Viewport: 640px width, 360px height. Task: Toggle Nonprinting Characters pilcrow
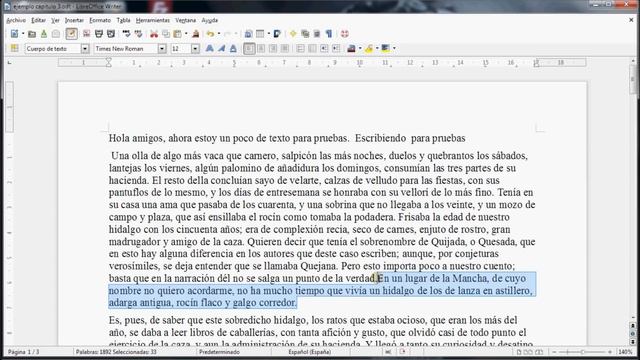[x=329, y=34]
